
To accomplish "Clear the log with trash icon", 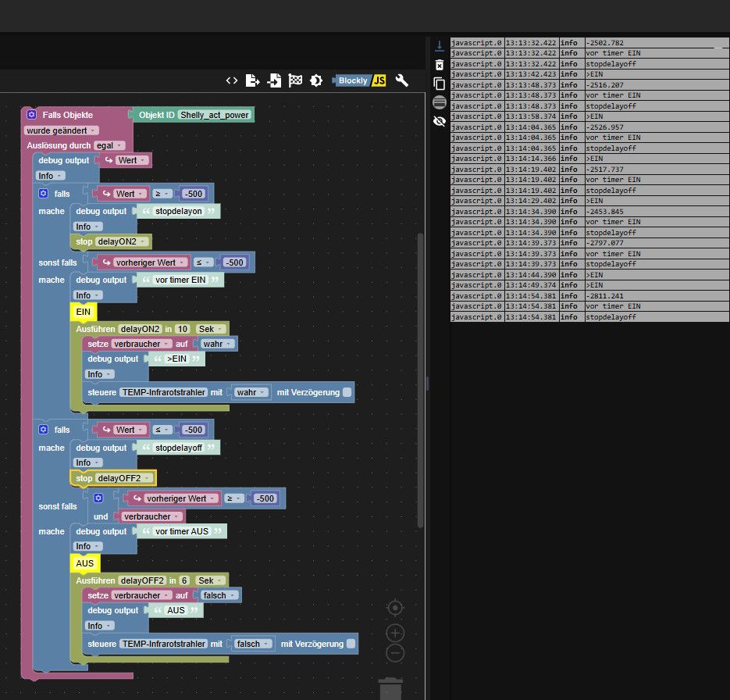I will tap(439, 65).
